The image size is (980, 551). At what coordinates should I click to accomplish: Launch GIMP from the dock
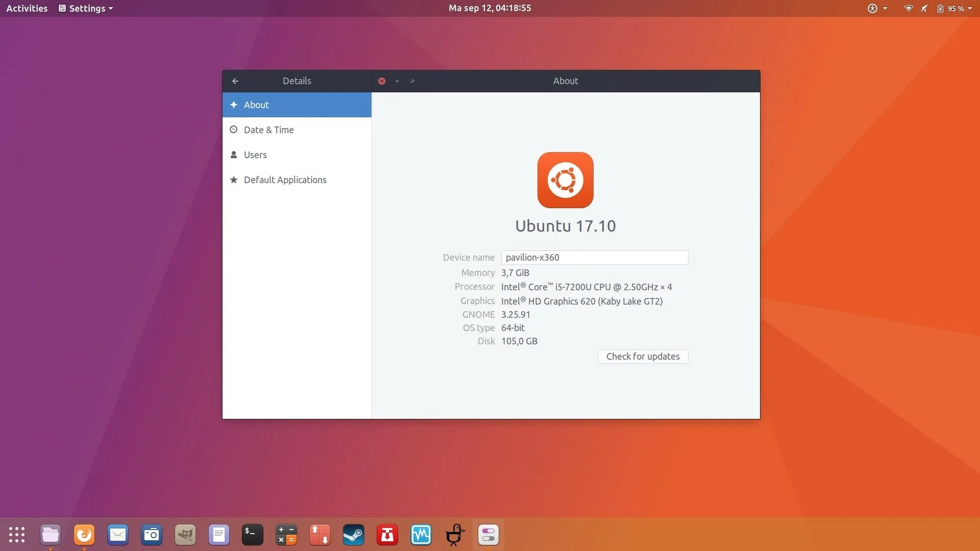[x=185, y=535]
